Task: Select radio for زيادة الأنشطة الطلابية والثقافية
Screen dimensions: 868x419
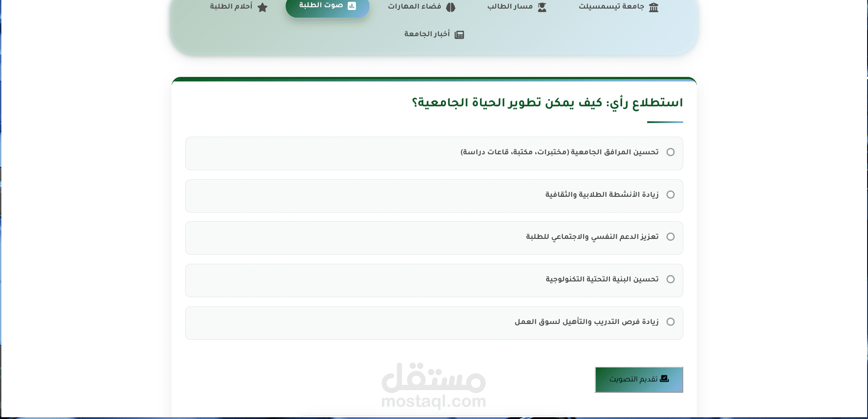Action: 671,195
